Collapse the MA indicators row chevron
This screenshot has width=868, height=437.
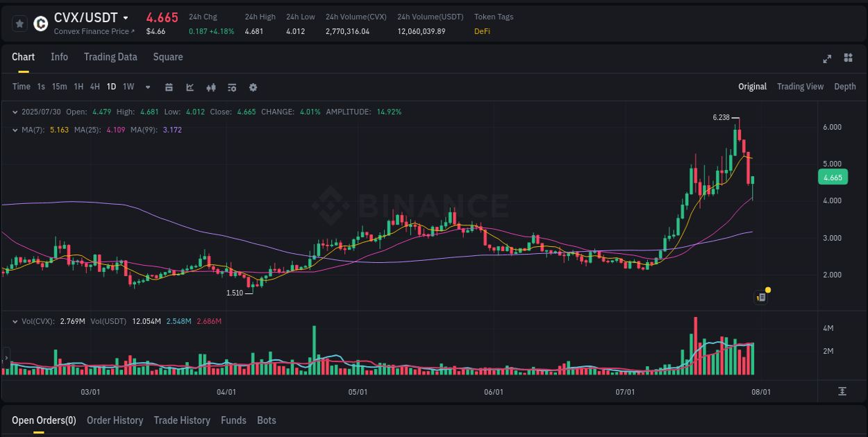[x=15, y=129]
